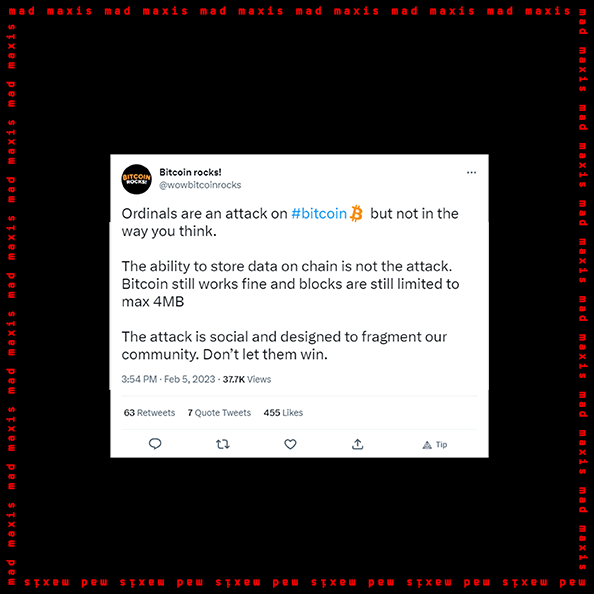The width and height of the screenshot is (594, 594).
Task: Open the Bitcoin Rocks profile avatar
Action: 136,179
